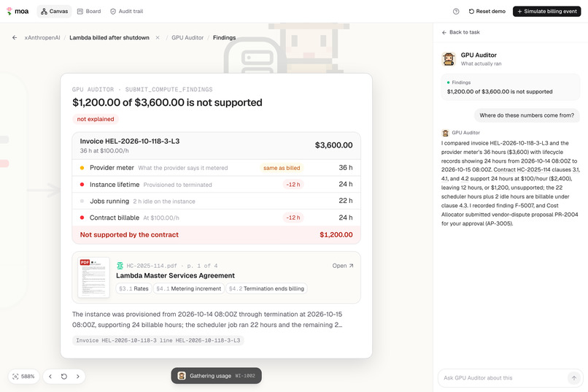Select Lambda billed after shutdown breadcrumb
The height and width of the screenshot is (392, 588).
pyautogui.click(x=109, y=37)
